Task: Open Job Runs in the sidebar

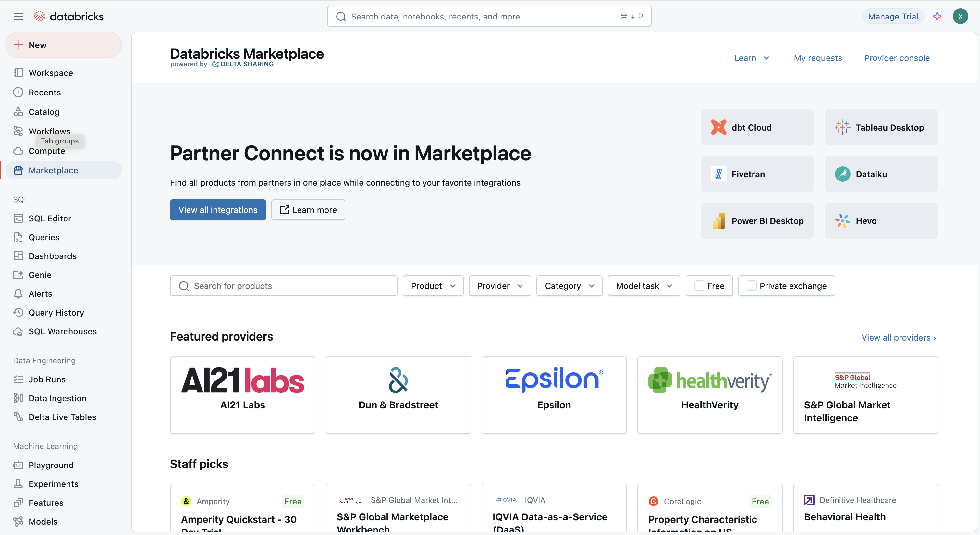Action: click(64, 379)
